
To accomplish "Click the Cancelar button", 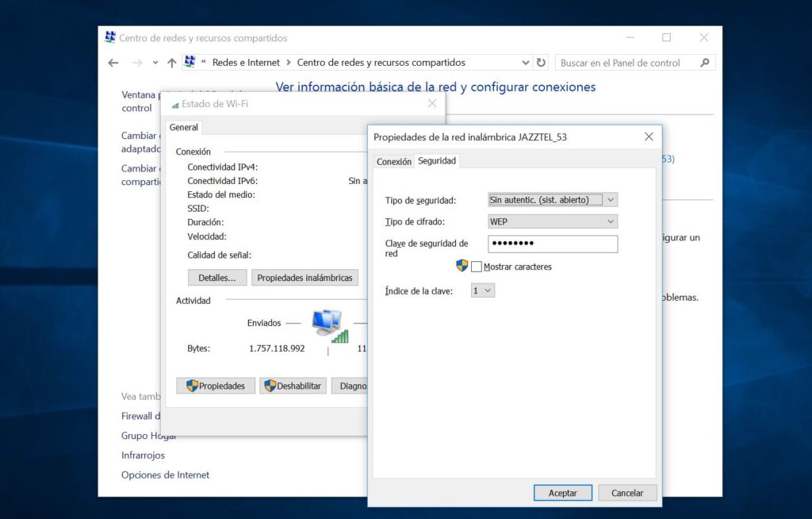I will click(627, 493).
